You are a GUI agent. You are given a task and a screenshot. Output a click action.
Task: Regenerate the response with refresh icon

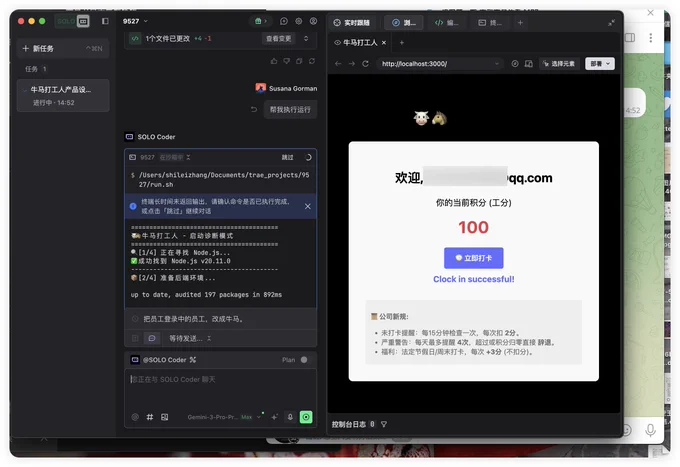[x=312, y=61]
